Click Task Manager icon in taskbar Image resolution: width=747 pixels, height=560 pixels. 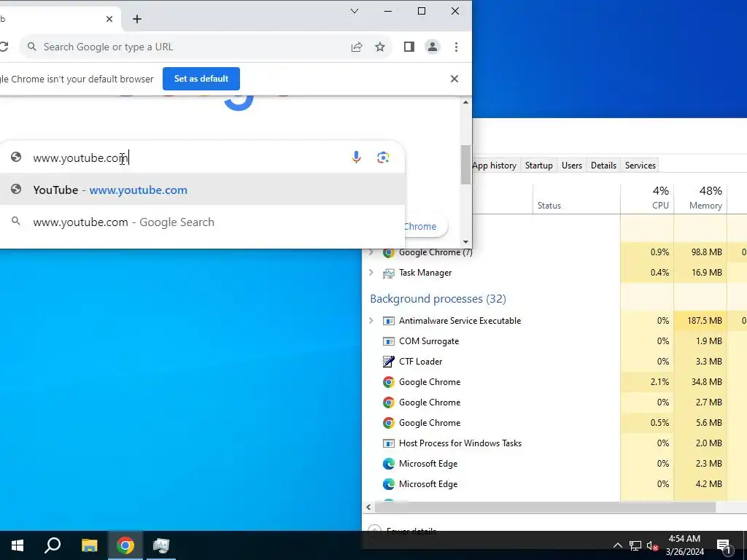pos(161,545)
